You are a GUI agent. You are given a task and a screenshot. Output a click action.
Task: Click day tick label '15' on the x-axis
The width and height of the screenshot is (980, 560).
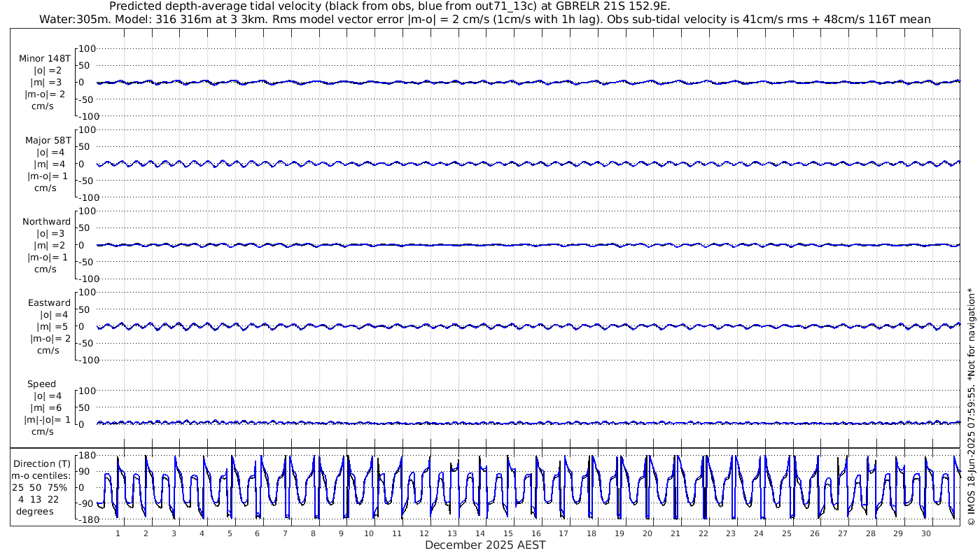[x=508, y=533]
